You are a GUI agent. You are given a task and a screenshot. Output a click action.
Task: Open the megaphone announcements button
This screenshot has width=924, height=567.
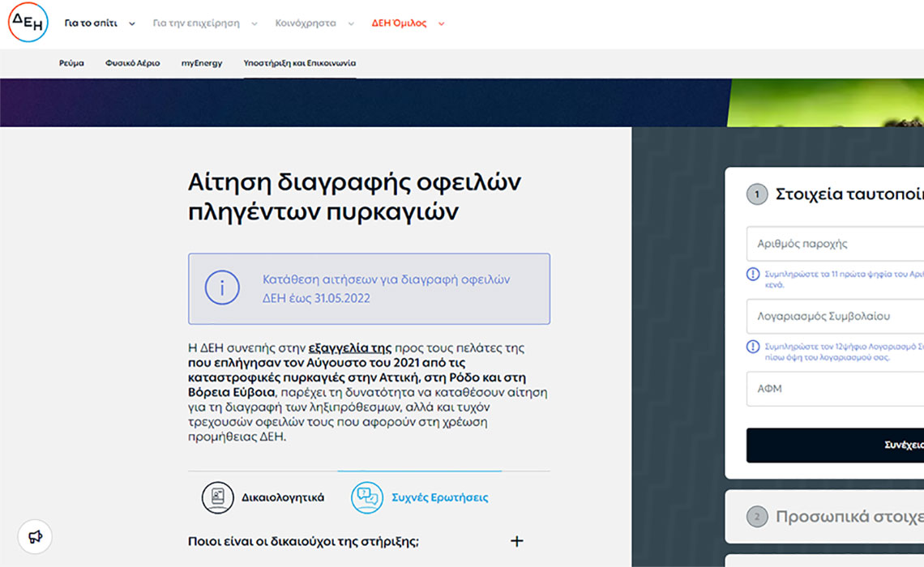[x=35, y=536]
